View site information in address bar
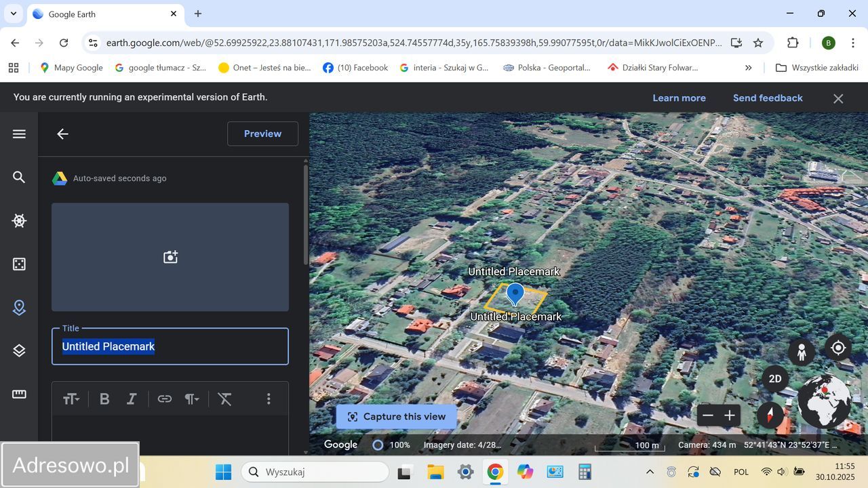This screenshot has height=488, width=868. tap(93, 43)
